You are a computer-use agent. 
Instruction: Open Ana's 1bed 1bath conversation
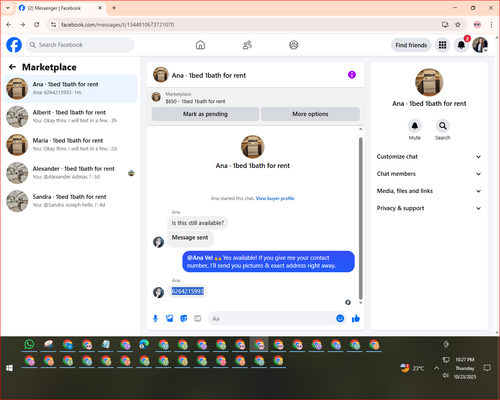point(70,88)
